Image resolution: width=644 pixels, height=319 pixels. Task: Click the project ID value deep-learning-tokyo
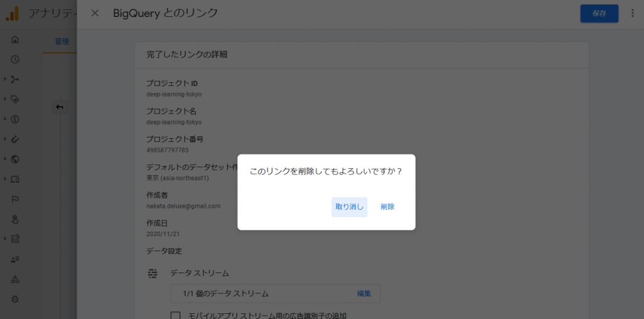click(x=174, y=94)
